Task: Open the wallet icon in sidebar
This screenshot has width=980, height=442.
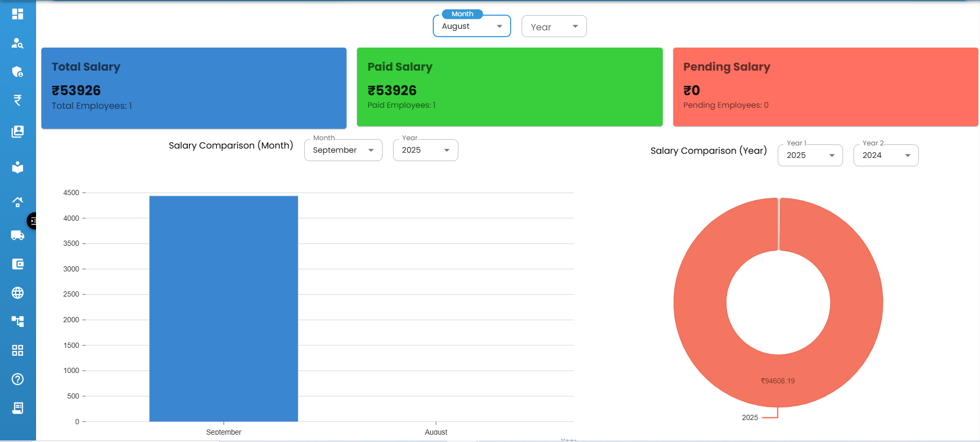Action: [x=18, y=264]
